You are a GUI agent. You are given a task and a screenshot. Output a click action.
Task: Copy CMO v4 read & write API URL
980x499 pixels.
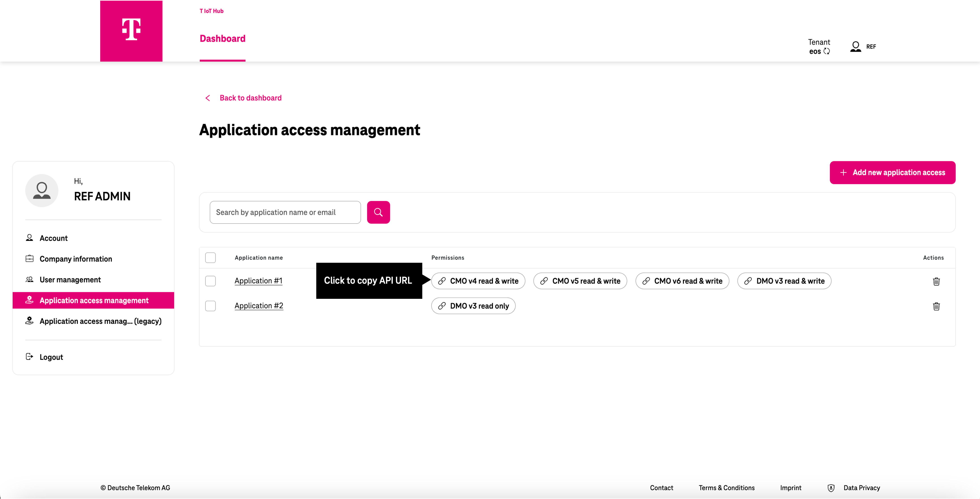pos(478,281)
